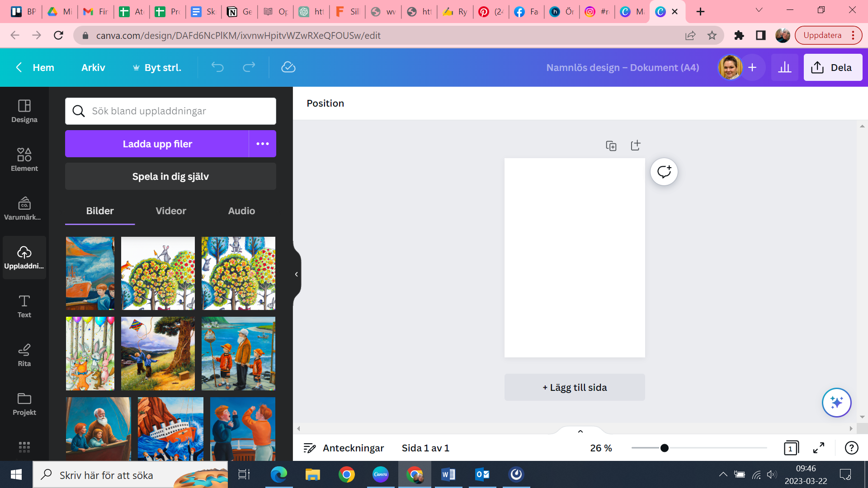Open the Canva app in taskbar

coord(380,474)
